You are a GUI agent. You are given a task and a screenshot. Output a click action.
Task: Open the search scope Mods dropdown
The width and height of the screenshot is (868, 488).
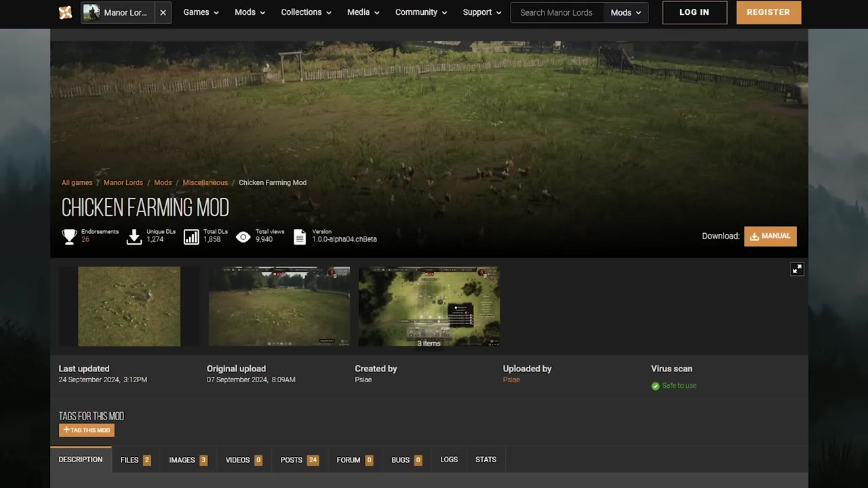[x=625, y=12]
